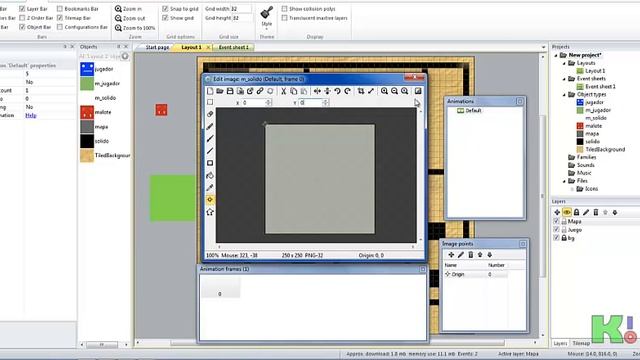Collapse the New project tree node
This screenshot has height=360, width=640.
click(x=556, y=55)
